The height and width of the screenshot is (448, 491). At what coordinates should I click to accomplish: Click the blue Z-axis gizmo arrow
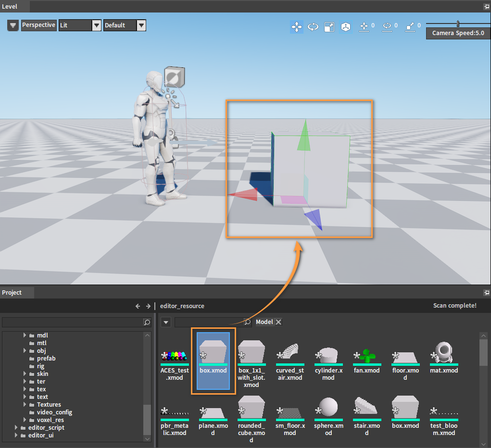pyautogui.click(x=314, y=219)
